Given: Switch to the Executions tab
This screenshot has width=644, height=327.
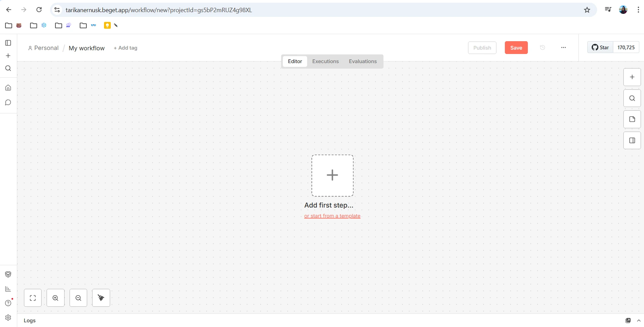Looking at the screenshot, I should pos(325,61).
